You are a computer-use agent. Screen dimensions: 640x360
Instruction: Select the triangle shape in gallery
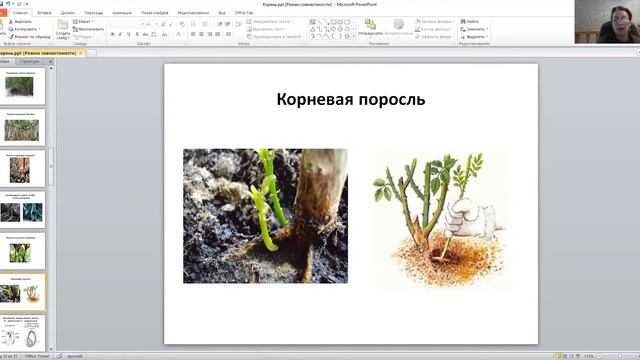pyautogui.click(x=313, y=29)
